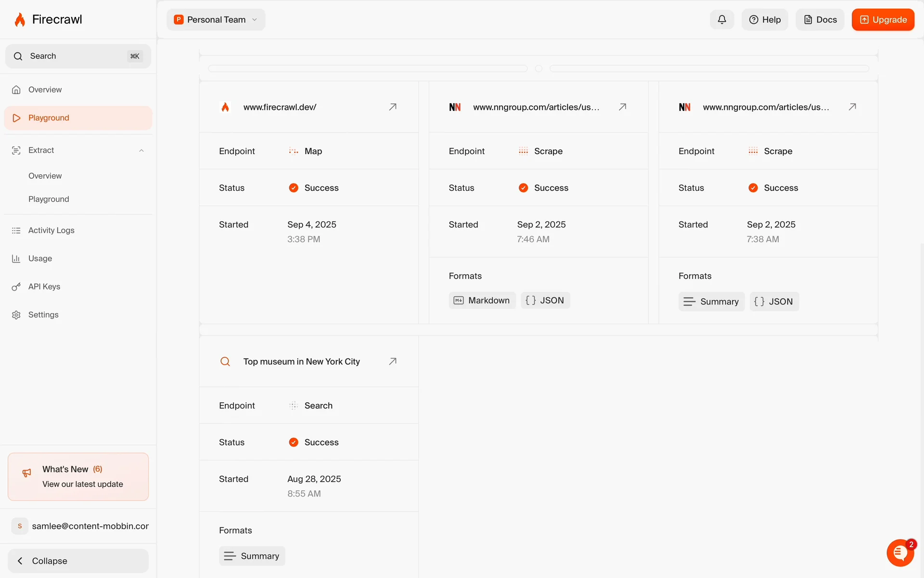Open the firecrawl.dev run arrow icon

[x=393, y=107]
